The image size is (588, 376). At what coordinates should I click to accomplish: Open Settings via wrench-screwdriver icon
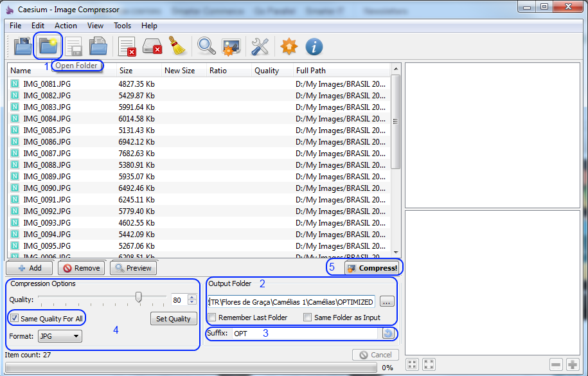coord(260,46)
